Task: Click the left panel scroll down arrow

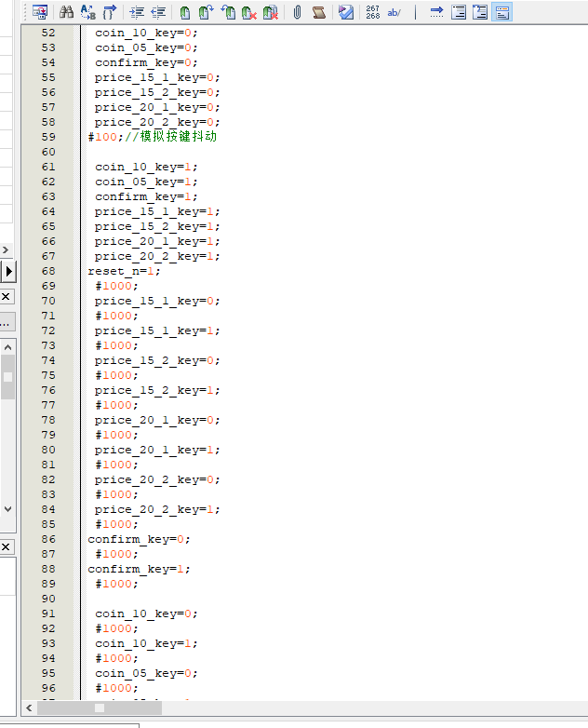Action: click(7, 509)
